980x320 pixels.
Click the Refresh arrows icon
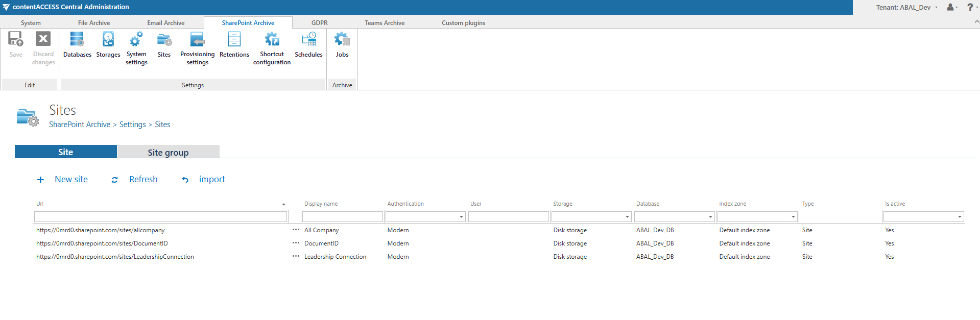[x=114, y=180]
